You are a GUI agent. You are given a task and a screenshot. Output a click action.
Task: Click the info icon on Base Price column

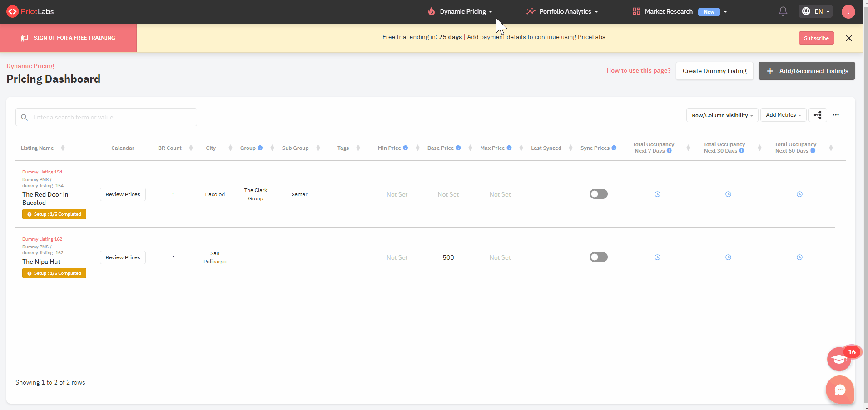tap(457, 148)
